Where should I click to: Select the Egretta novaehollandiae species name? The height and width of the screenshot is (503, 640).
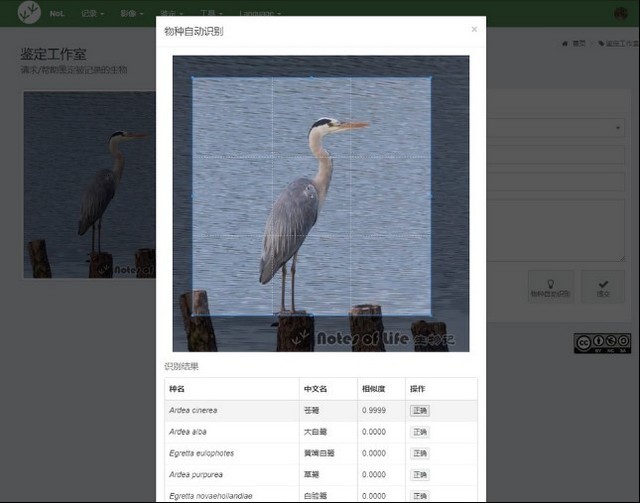pyautogui.click(x=211, y=496)
